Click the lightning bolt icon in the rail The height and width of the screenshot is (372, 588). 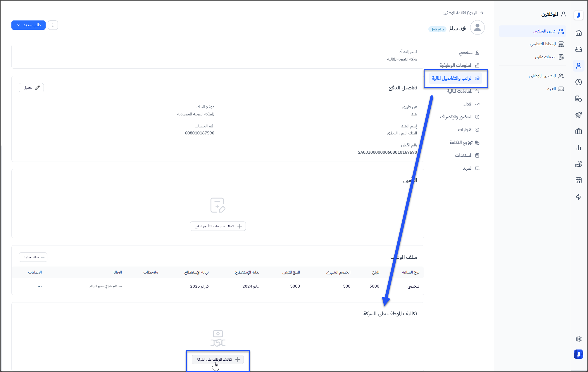pos(578,197)
